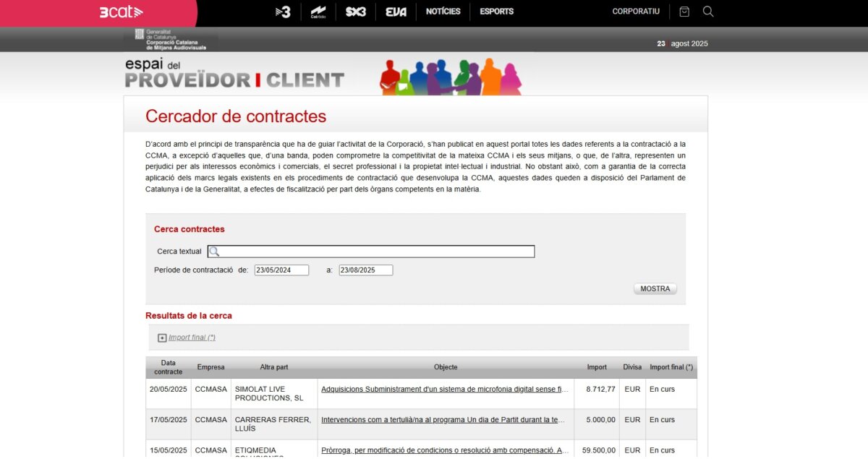Open the NOTÍCIES menu item
The height and width of the screenshot is (459, 868).
(443, 12)
